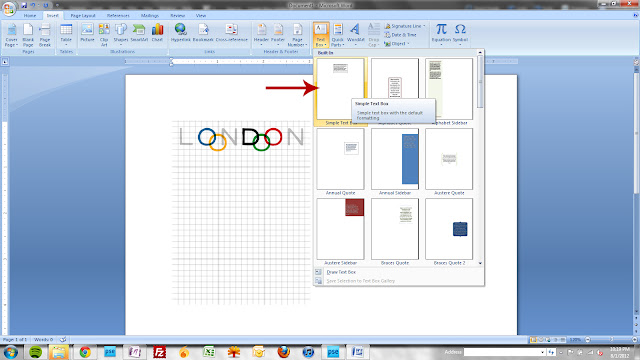
Task: Open the Symbol gallery
Action: pyautogui.click(x=460, y=34)
